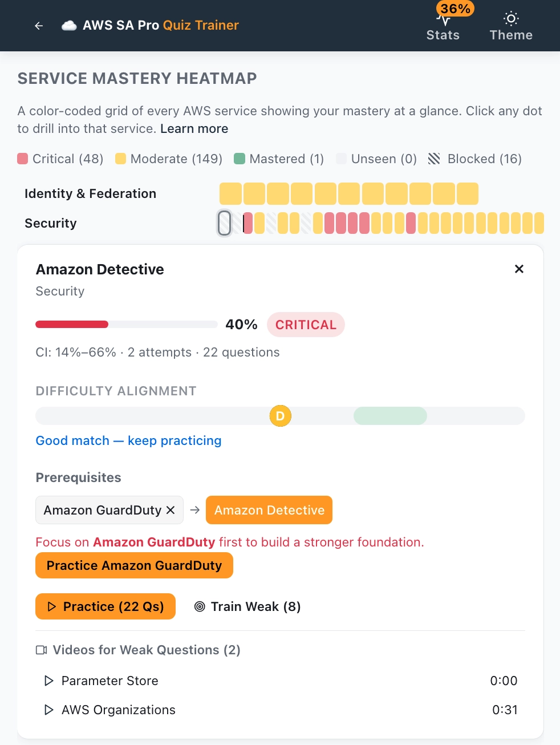Remove Amazon GuardDuty from prerequisites chip

click(170, 510)
